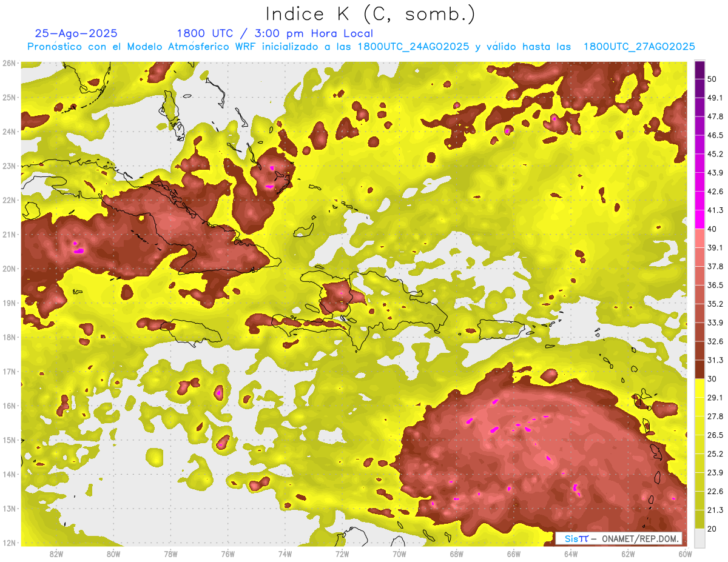
Task: Click the colorbar value "43.9"
Action: click(x=715, y=173)
